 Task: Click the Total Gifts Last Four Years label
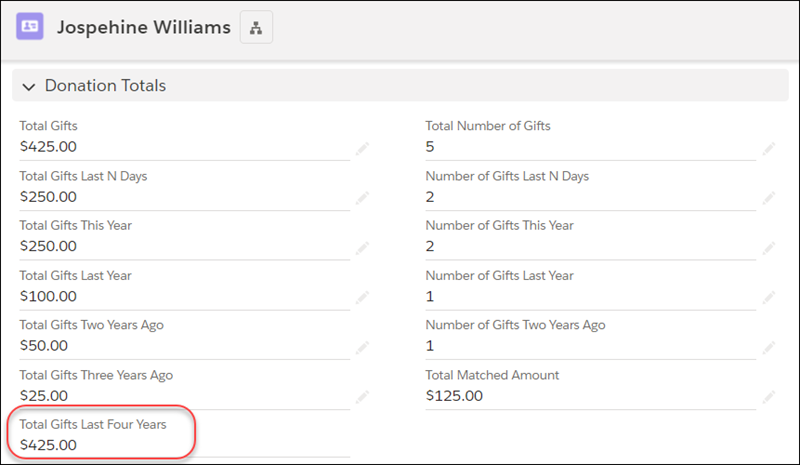click(93, 424)
